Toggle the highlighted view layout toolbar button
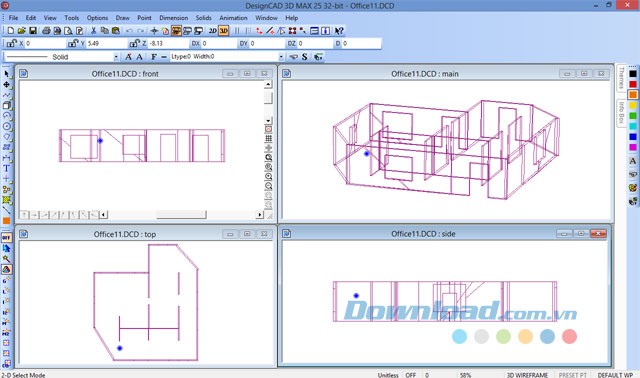The height and width of the screenshot is (378, 640). (176, 31)
